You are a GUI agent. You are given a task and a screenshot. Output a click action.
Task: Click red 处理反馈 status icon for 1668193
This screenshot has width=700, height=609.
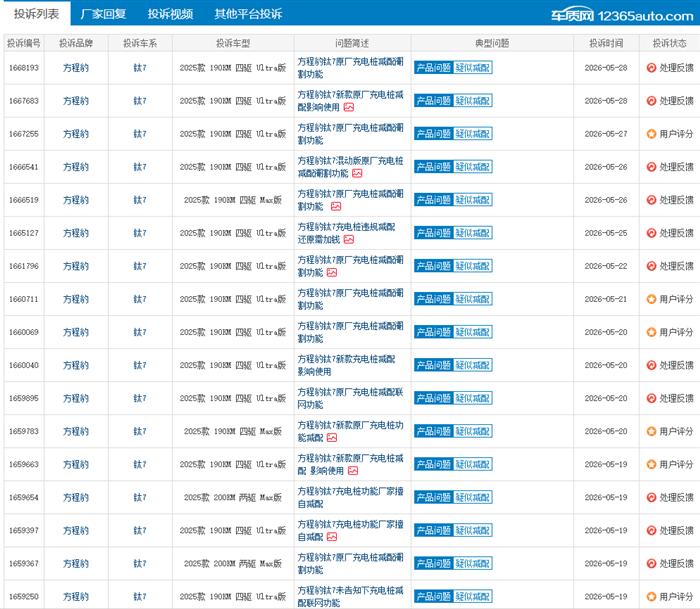click(651, 68)
